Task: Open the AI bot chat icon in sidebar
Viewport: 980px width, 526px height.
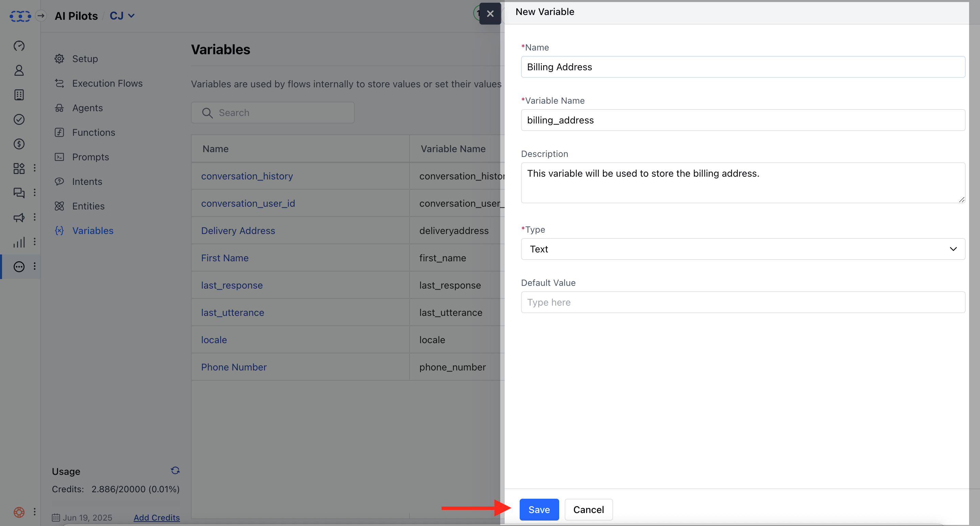Action: 19,266
